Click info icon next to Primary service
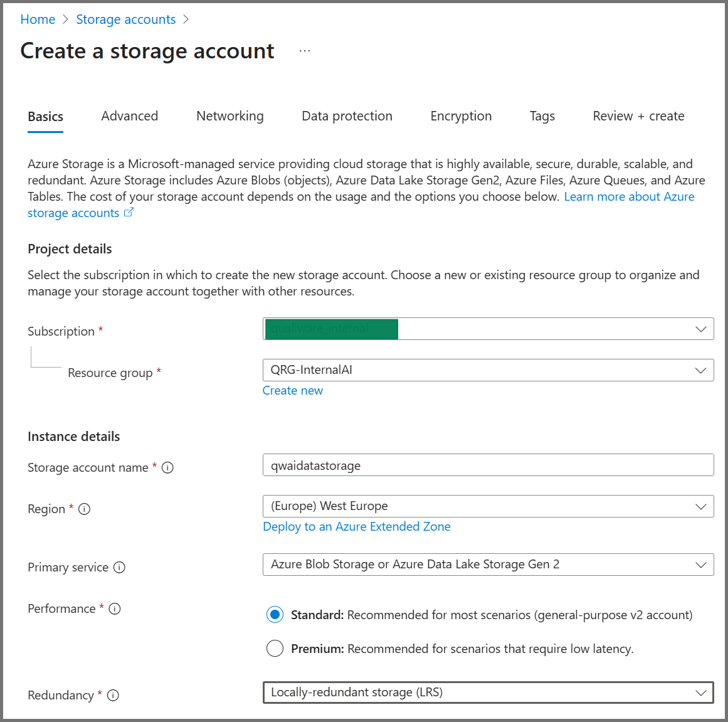 tap(119, 567)
